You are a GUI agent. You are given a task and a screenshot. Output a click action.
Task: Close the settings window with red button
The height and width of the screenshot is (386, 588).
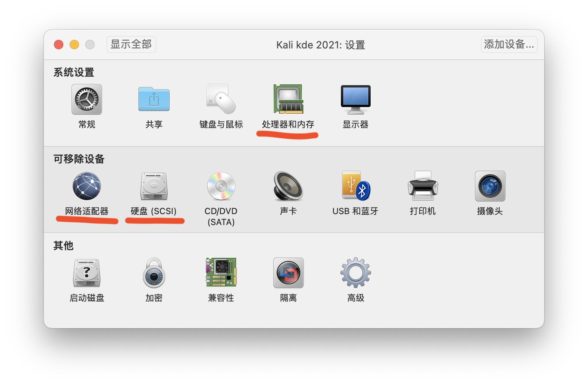pos(59,45)
